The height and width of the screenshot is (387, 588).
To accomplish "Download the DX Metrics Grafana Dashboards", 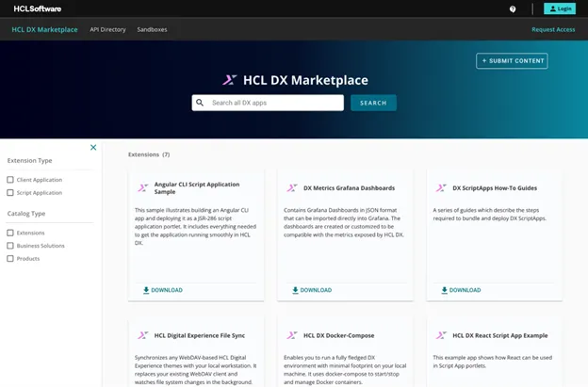I will pyautogui.click(x=311, y=290).
